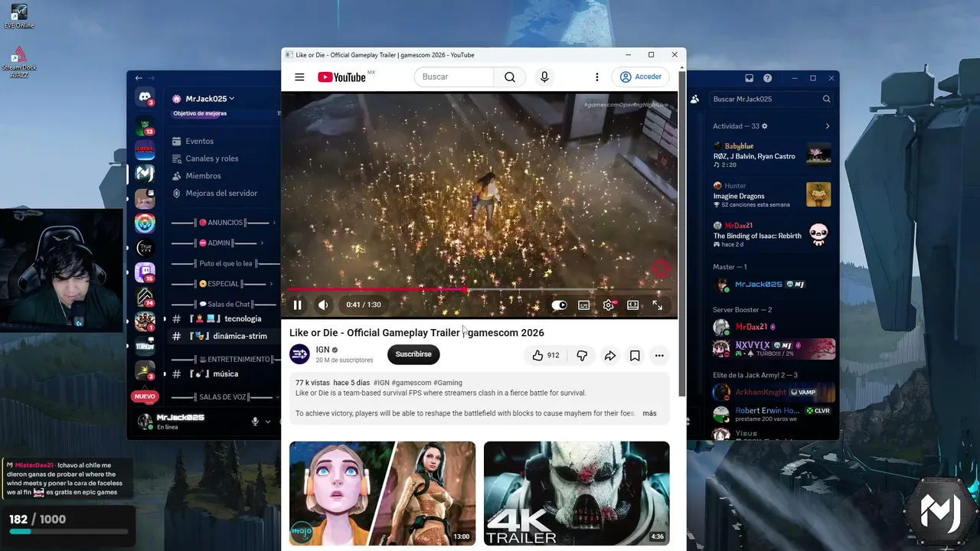The width and height of the screenshot is (980, 551).
Task: Open Stream Dock AJAZZ desktop shortcut
Action: coord(19,62)
